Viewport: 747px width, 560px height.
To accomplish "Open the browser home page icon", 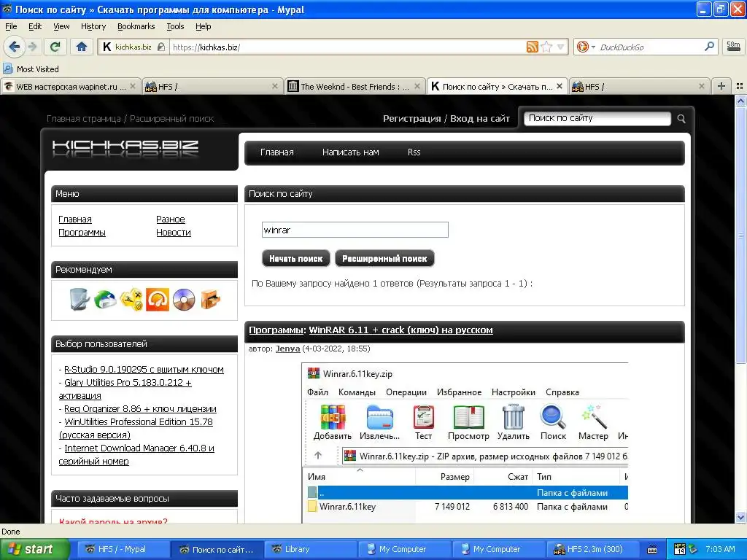I will pyautogui.click(x=82, y=47).
